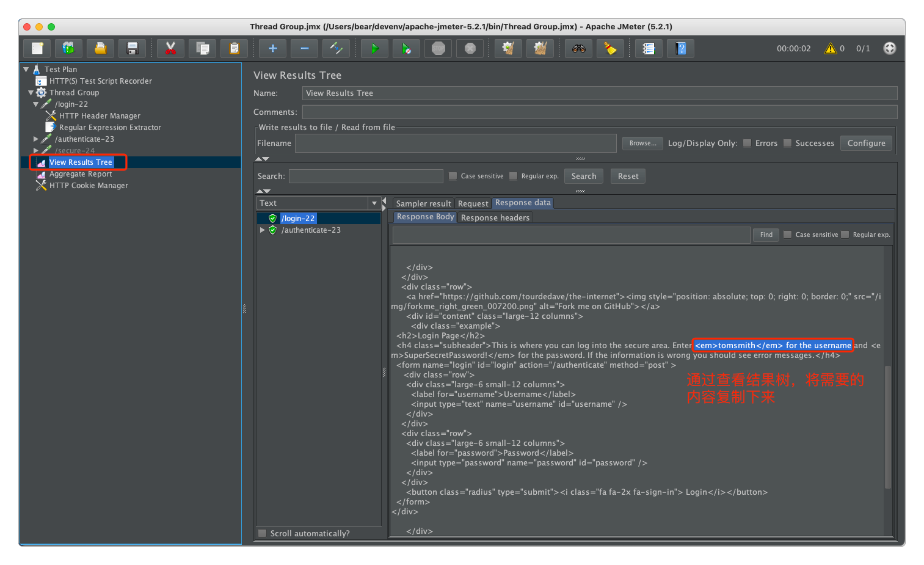The width and height of the screenshot is (924, 565).
Task: Click the Stop test icon
Action: point(438,48)
